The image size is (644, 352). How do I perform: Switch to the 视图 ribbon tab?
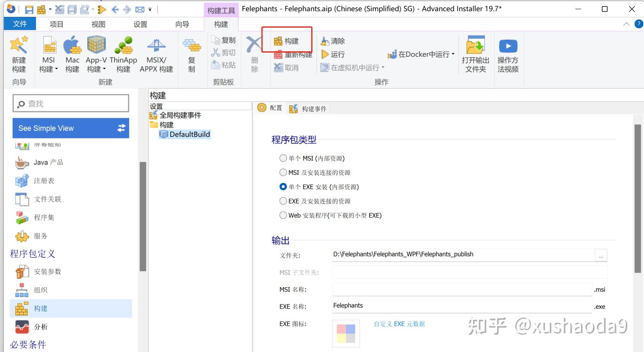point(98,24)
